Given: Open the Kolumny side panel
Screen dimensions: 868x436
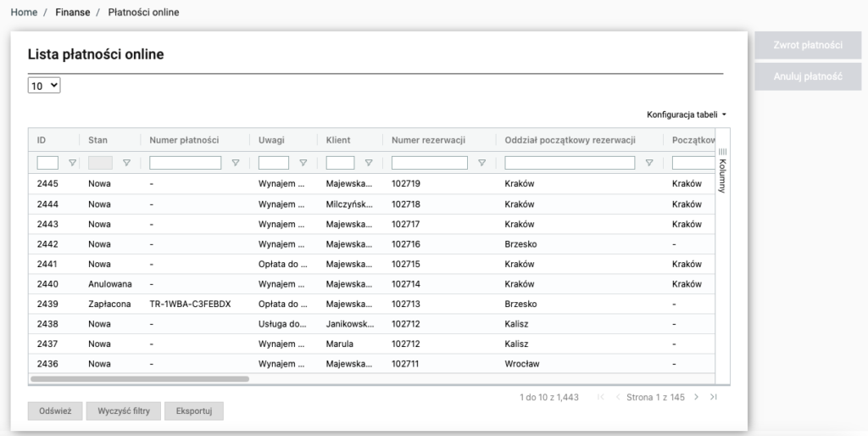Looking at the screenshot, I should coord(722,170).
